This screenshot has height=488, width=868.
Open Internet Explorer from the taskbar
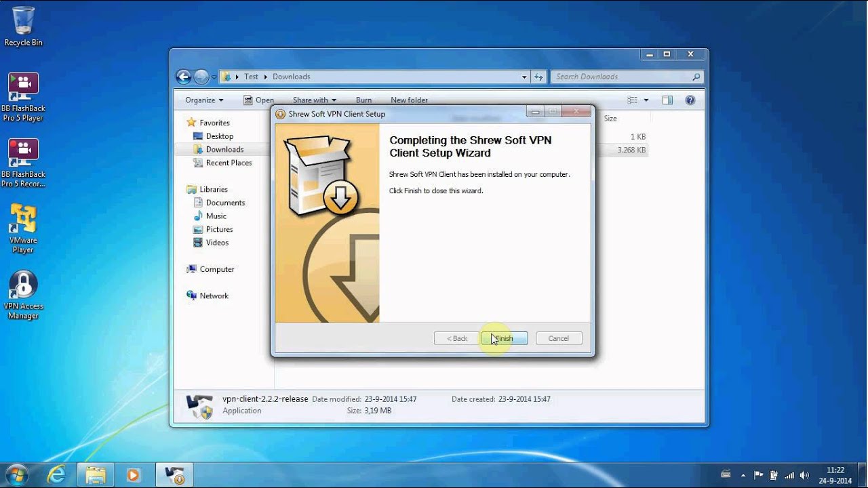point(56,475)
